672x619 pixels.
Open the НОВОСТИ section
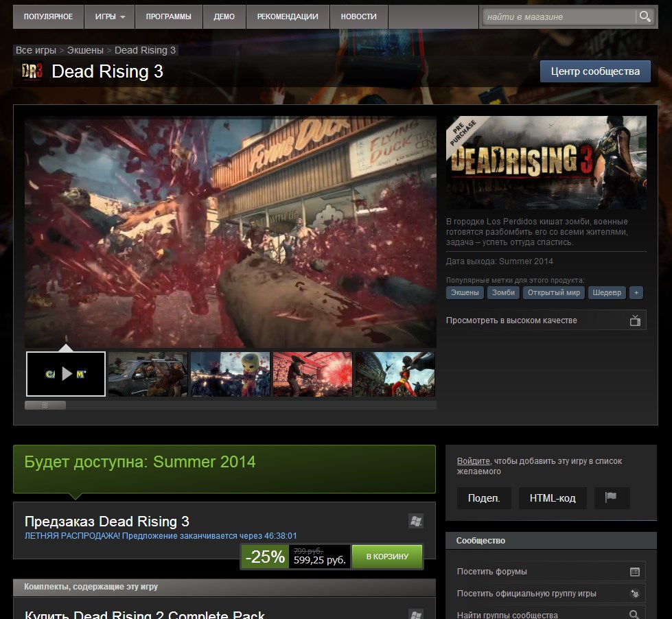click(x=358, y=16)
